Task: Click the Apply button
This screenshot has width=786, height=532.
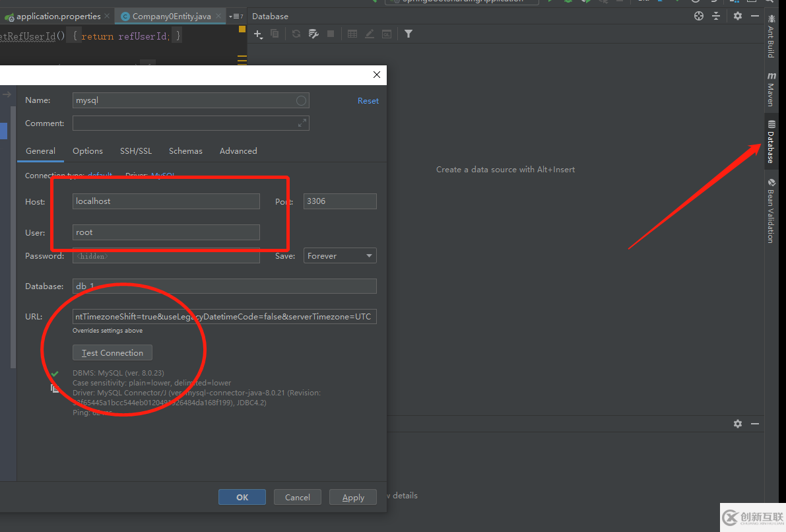Action: click(353, 498)
